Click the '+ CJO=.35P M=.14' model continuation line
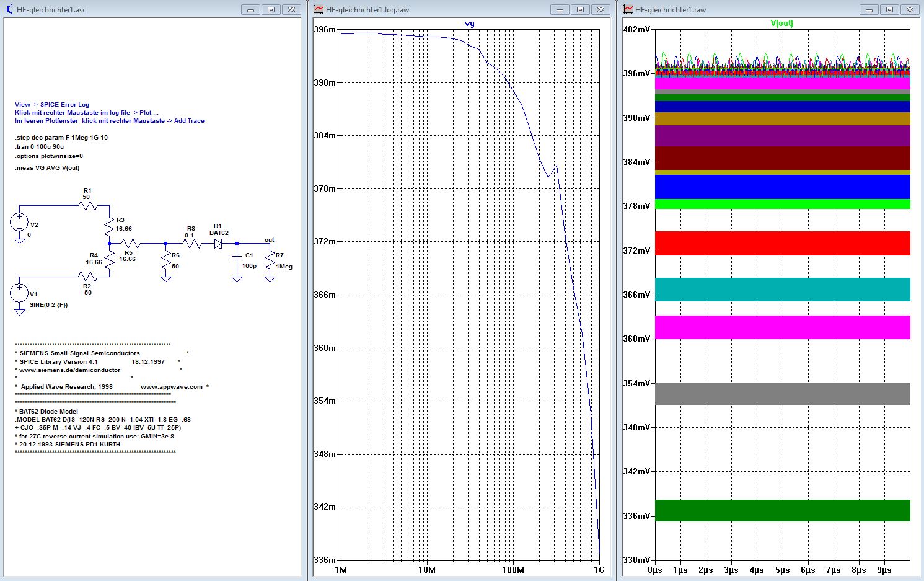 [98, 428]
